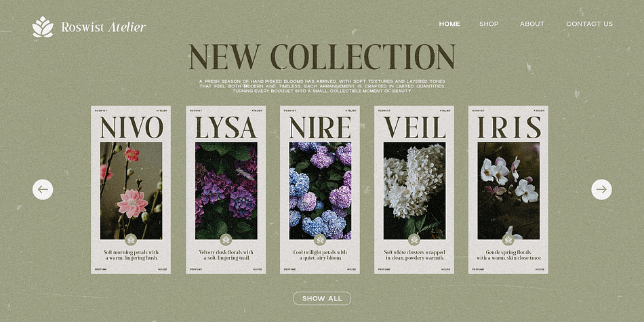Click the Roswist Atelier brand name
The height and width of the screenshot is (322, 644).
point(104,27)
